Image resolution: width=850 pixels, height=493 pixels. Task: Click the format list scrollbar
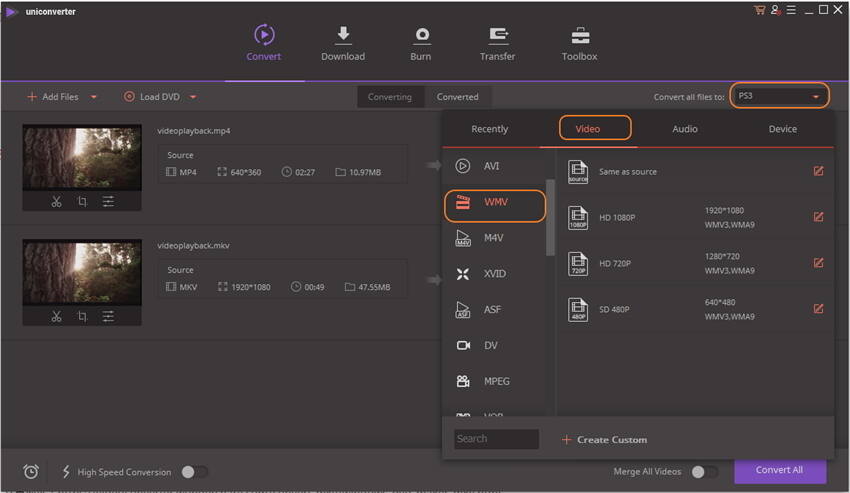pos(550,217)
